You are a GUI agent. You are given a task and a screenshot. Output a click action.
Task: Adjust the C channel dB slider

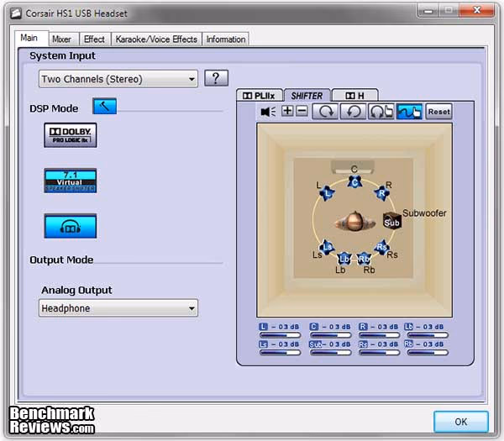point(330,335)
